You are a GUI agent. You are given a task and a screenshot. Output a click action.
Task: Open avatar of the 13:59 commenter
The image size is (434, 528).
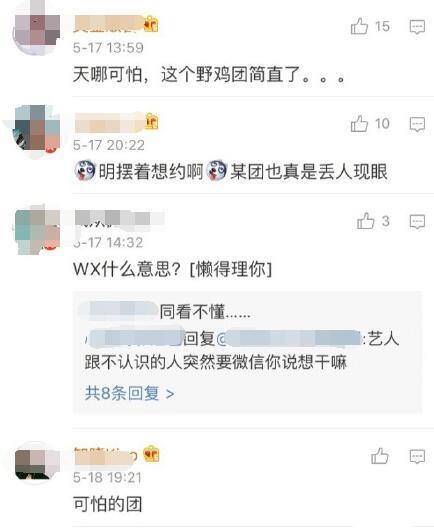point(36,29)
